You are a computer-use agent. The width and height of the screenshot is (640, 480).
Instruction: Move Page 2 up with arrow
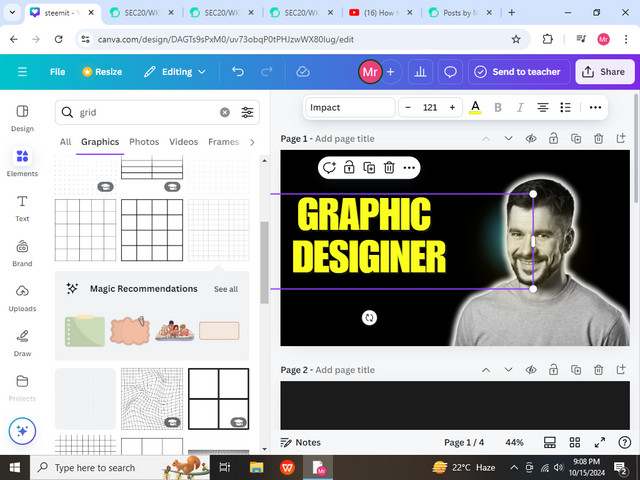486,370
